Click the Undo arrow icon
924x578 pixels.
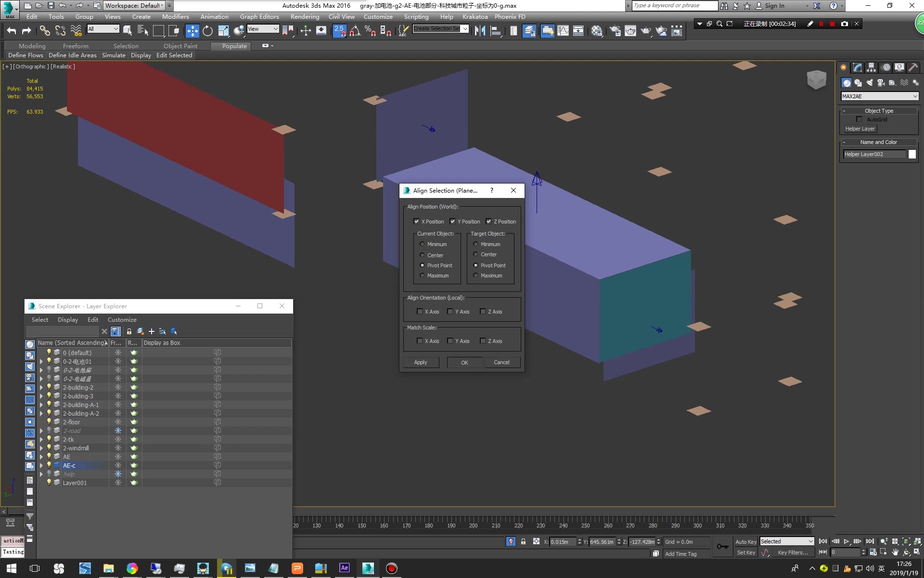pos(11,31)
